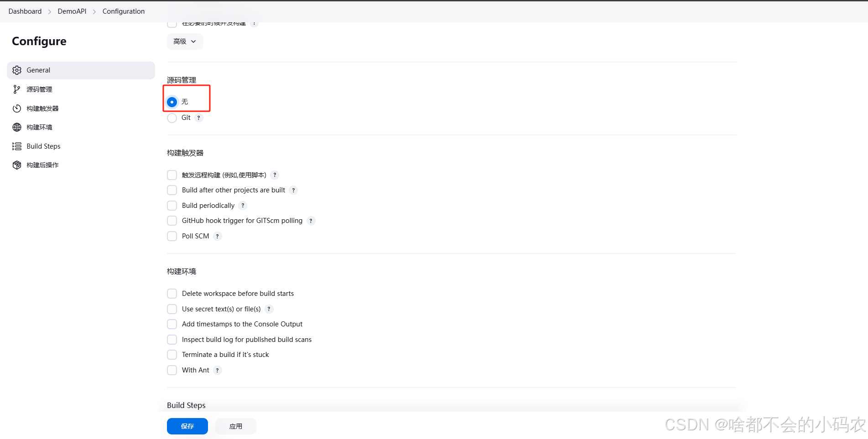Check GitHub hook trigger for GITScm polling
Viewport: 868px width, 439px height.
(x=172, y=221)
